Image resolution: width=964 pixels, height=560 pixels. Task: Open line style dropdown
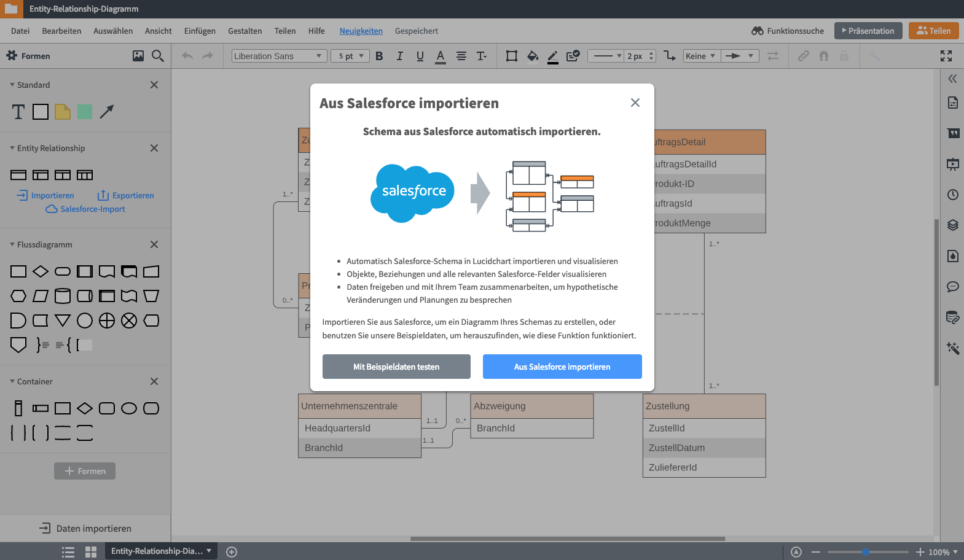606,56
